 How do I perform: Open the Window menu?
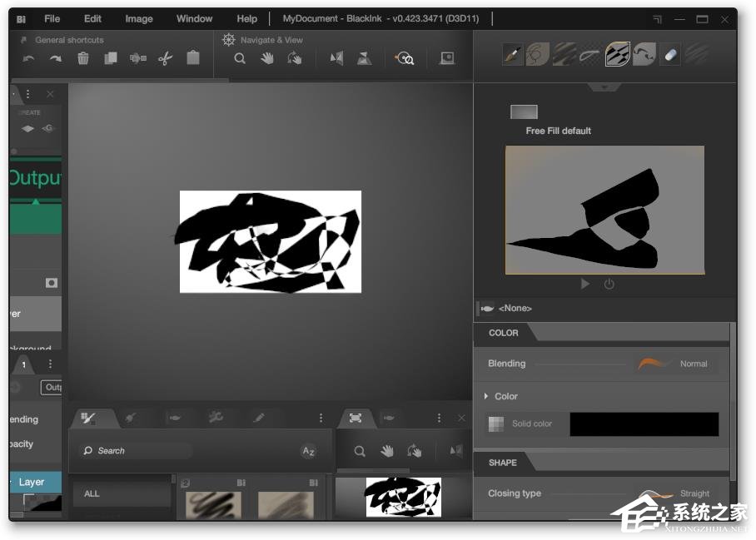194,18
